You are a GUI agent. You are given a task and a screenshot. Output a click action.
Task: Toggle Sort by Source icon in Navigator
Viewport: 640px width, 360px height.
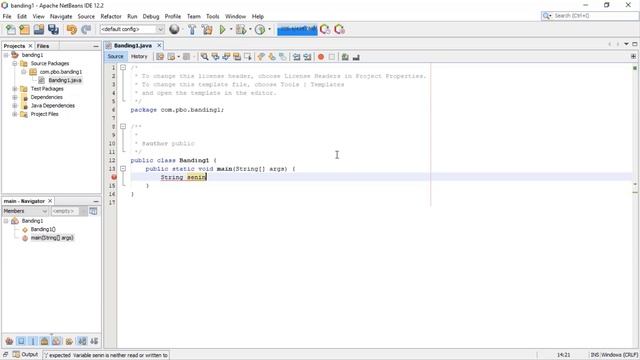(x=94, y=341)
